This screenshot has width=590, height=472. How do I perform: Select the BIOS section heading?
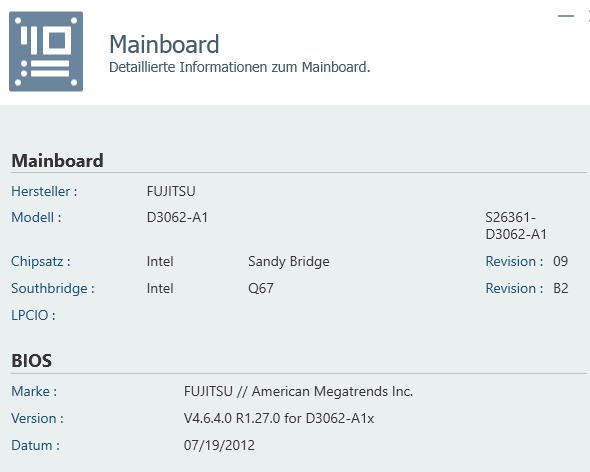tap(32, 361)
